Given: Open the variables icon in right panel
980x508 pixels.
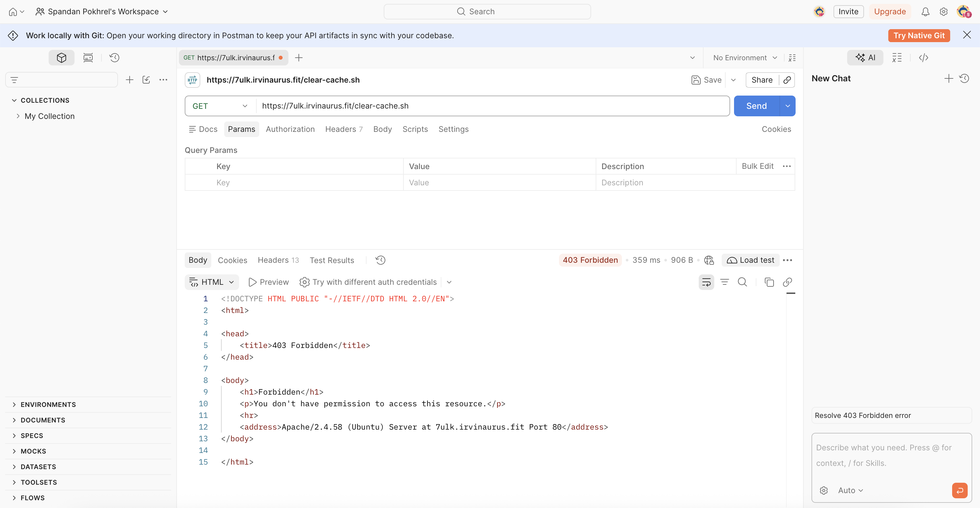Looking at the screenshot, I should (x=897, y=57).
